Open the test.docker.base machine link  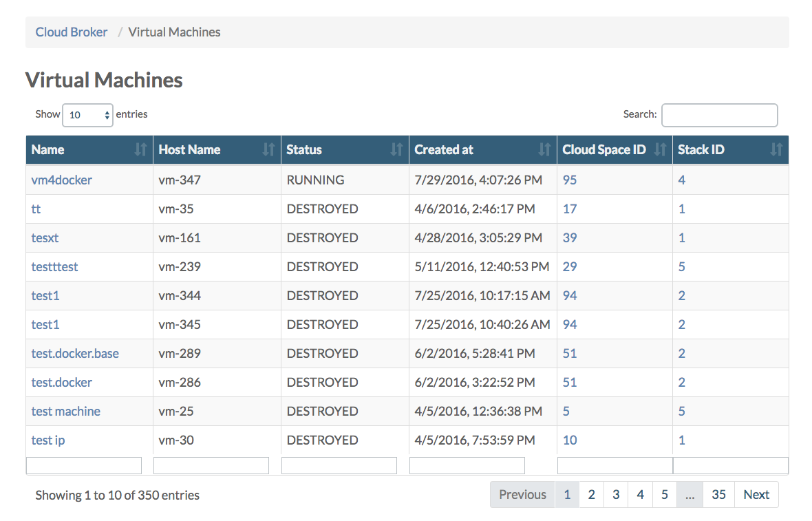tap(75, 353)
